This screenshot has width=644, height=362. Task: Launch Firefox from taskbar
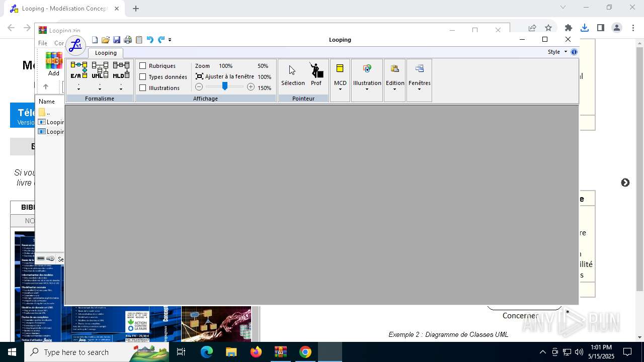(x=256, y=352)
